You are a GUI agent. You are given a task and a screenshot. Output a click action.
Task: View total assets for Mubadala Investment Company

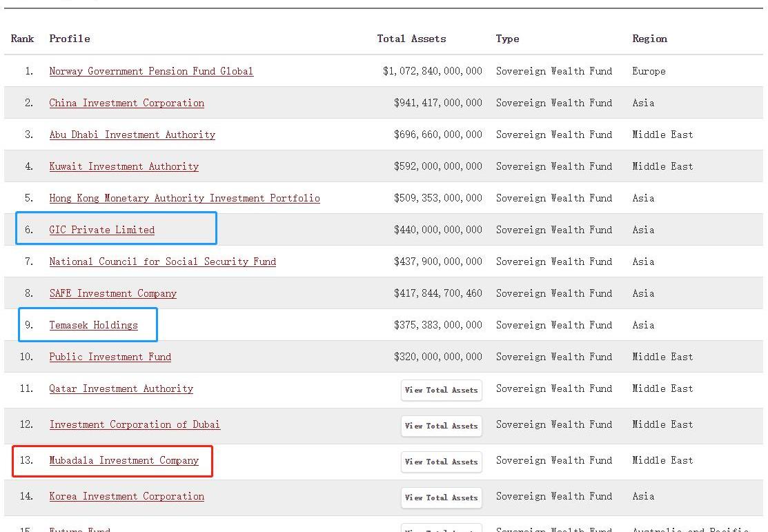point(442,462)
